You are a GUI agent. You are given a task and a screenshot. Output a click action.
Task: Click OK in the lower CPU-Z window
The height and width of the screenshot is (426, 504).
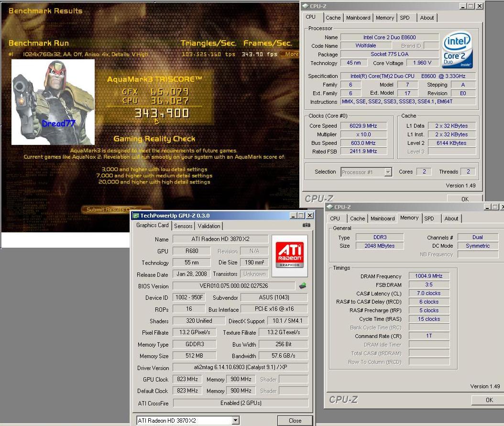click(x=489, y=400)
